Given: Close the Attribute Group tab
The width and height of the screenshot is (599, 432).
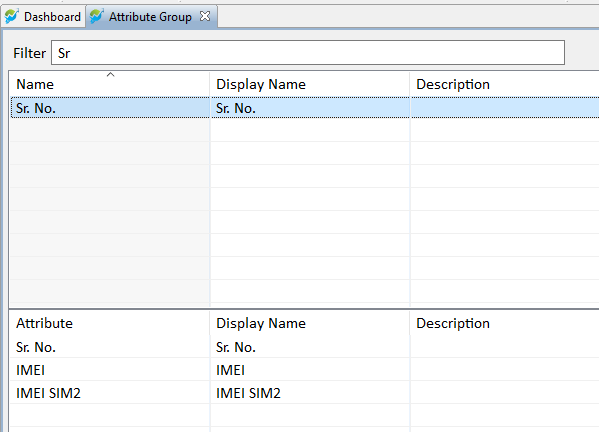Looking at the screenshot, I should point(205,16).
